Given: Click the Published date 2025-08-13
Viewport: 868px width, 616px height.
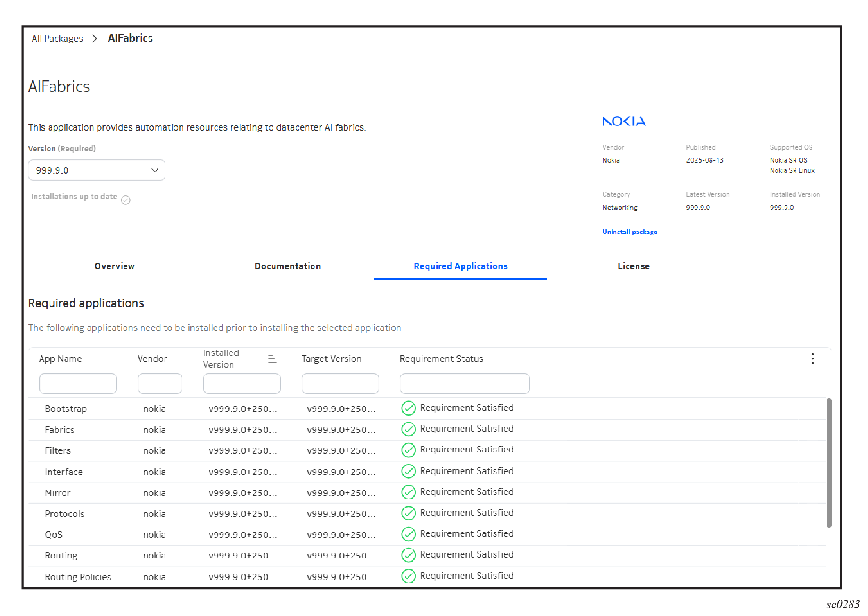Looking at the screenshot, I should click(704, 160).
